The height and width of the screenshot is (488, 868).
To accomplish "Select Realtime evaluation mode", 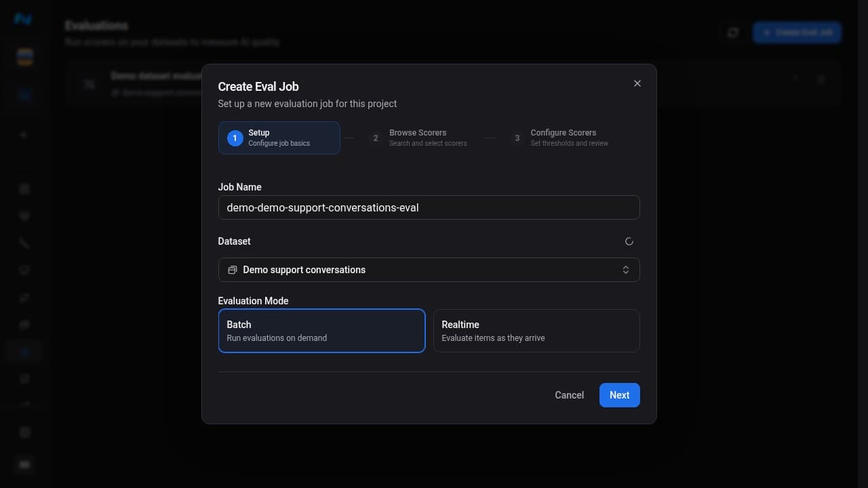I will tap(536, 331).
